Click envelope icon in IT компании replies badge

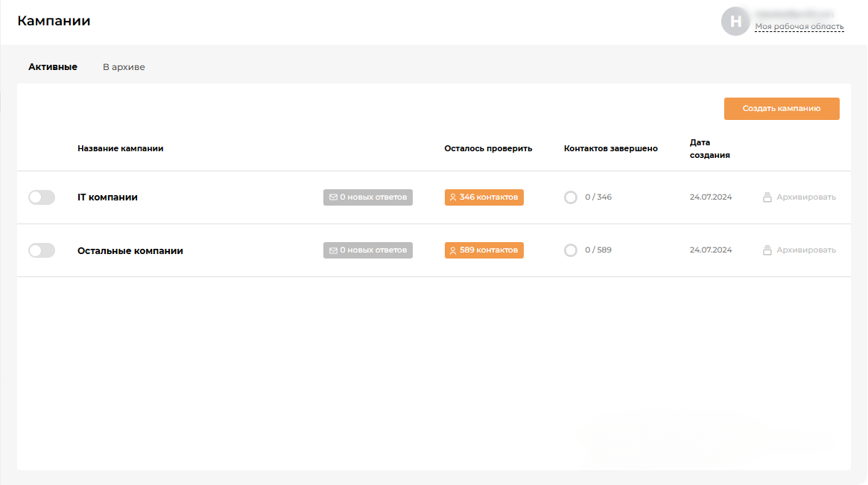(333, 197)
